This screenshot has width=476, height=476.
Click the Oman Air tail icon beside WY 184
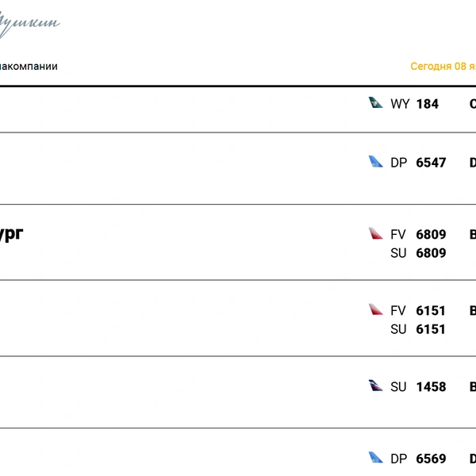pos(376,103)
